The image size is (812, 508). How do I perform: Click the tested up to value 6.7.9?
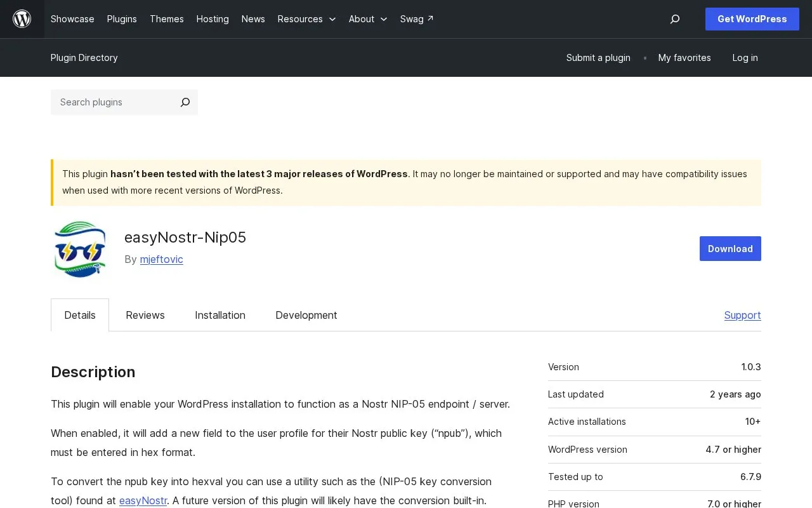(750, 477)
